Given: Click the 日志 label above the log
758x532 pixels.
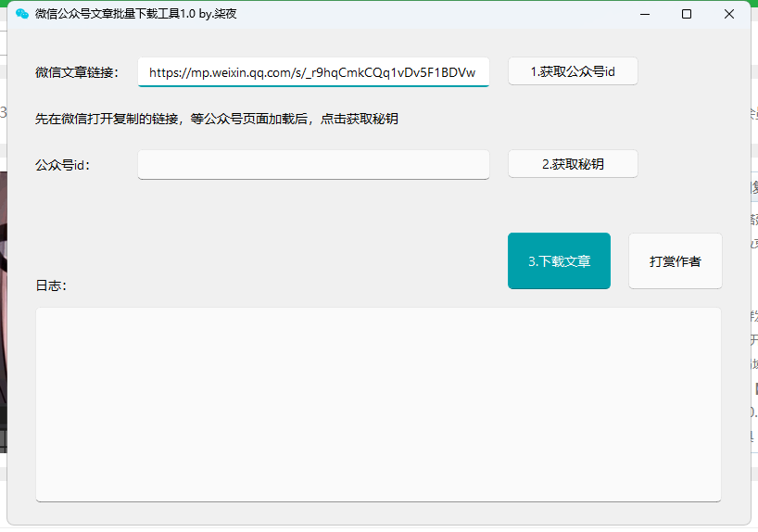Looking at the screenshot, I should [51, 285].
